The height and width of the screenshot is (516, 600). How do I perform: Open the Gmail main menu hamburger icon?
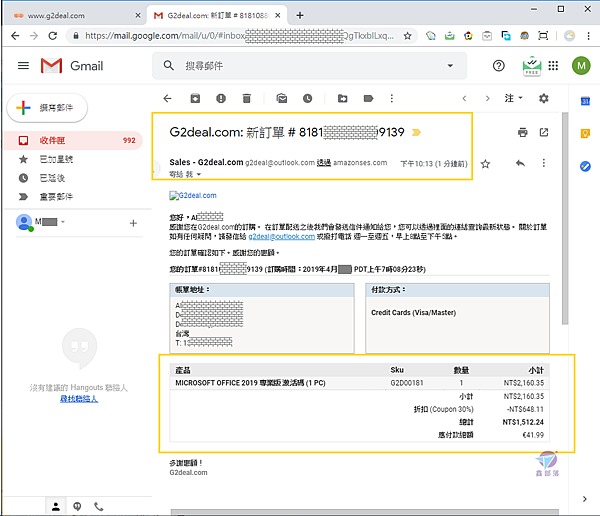(23, 66)
